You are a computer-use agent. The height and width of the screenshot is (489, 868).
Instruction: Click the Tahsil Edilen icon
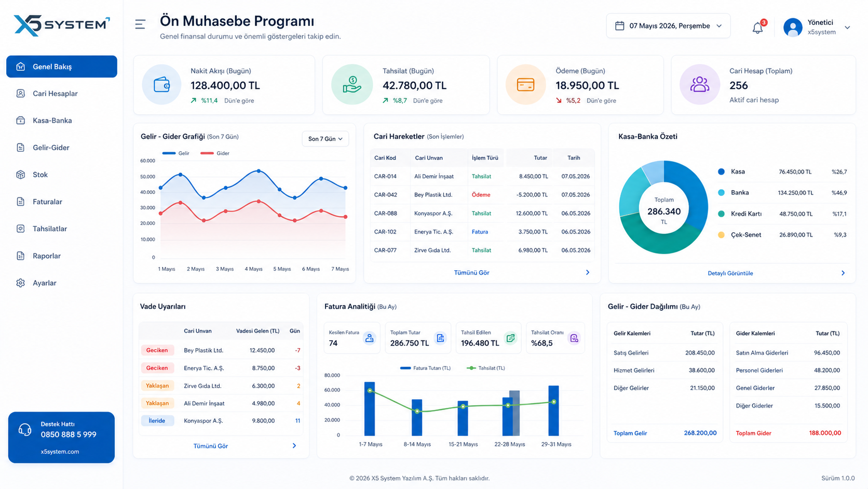point(510,338)
